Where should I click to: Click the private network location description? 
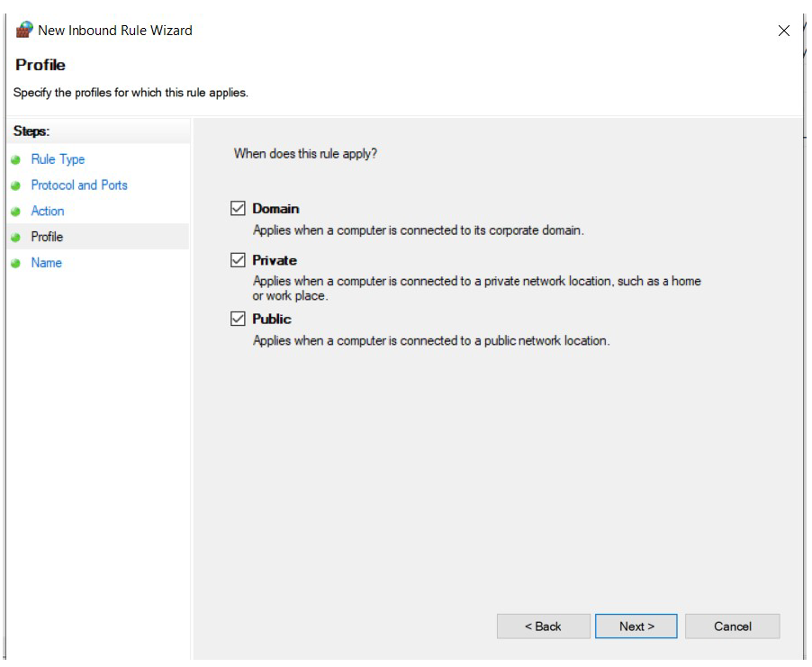477,288
